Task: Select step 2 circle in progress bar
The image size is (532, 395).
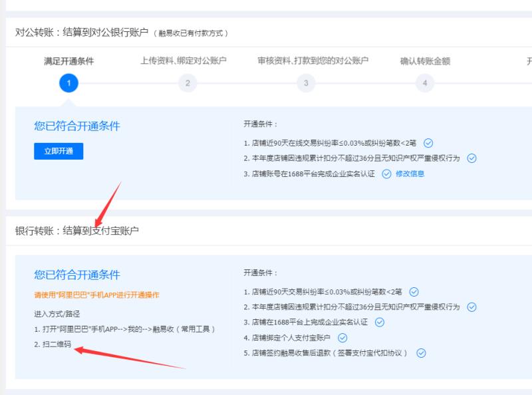Action: (188, 83)
